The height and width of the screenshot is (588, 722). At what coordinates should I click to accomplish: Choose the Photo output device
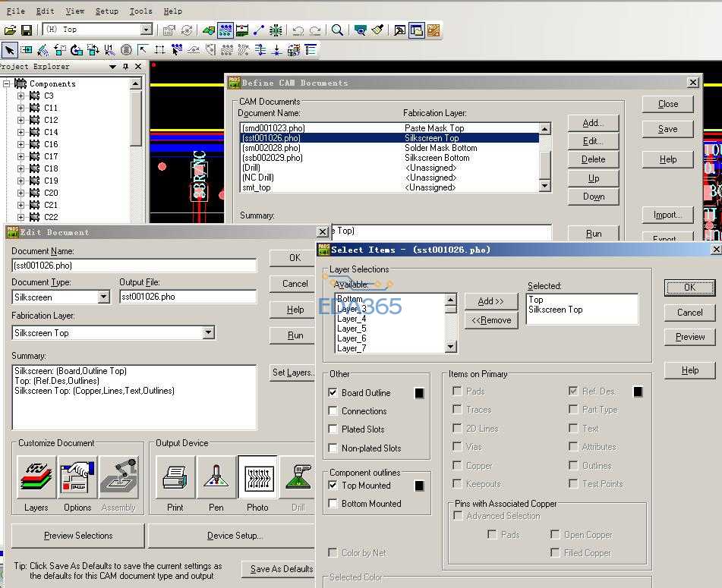click(x=257, y=477)
